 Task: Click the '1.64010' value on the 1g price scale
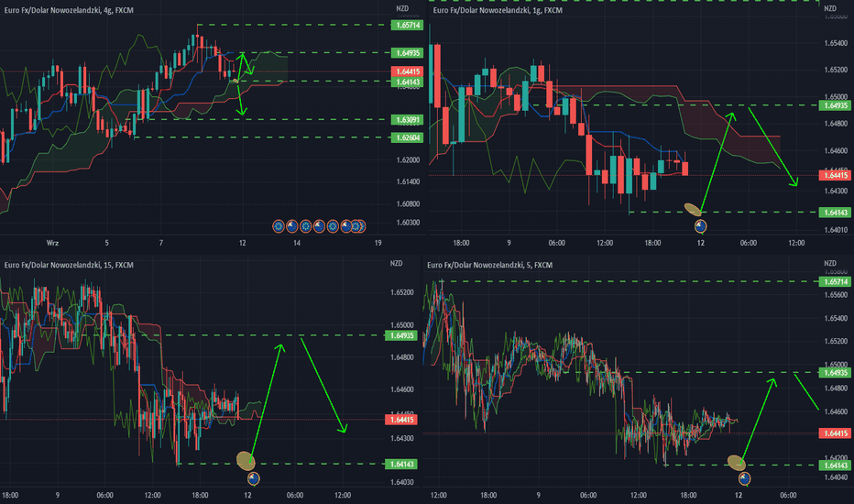[x=836, y=230]
